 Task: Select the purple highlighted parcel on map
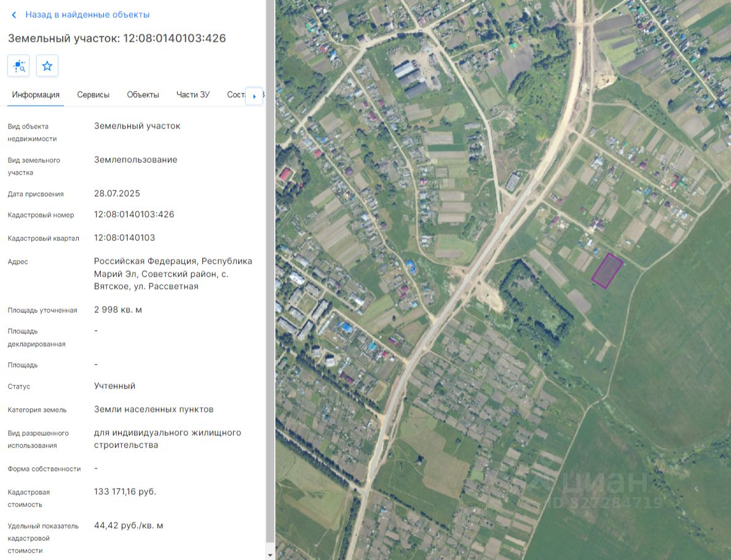pyautogui.click(x=607, y=271)
